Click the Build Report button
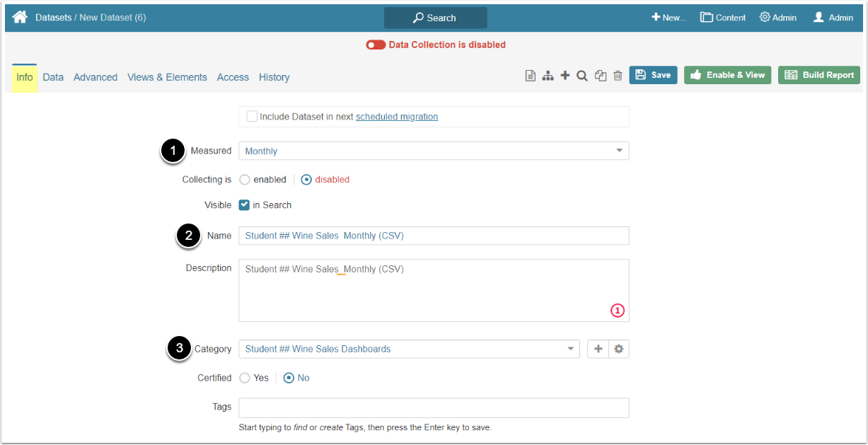This screenshot has width=868, height=445. (x=819, y=75)
